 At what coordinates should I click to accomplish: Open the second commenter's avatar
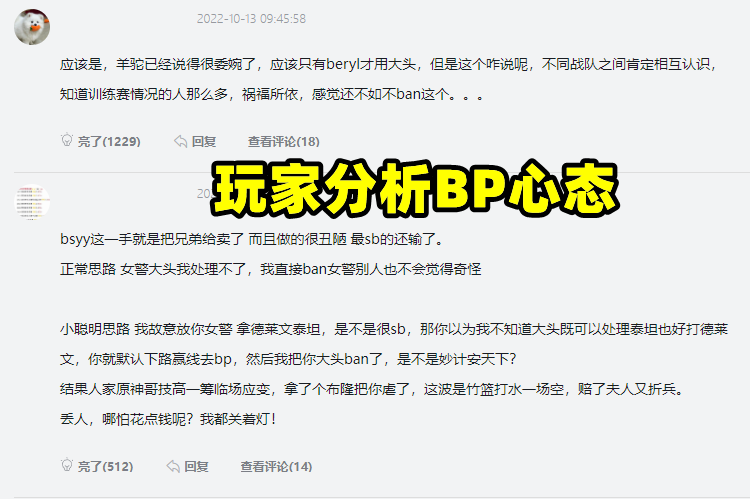coord(32,202)
